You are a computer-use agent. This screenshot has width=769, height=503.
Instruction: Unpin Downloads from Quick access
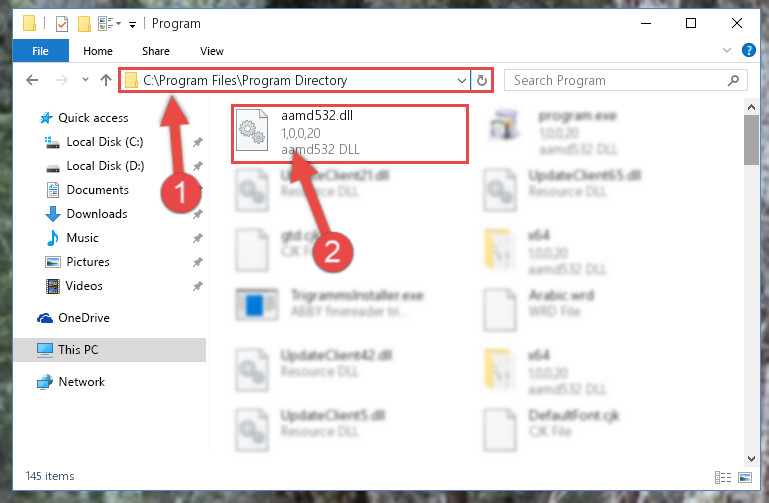coord(198,214)
